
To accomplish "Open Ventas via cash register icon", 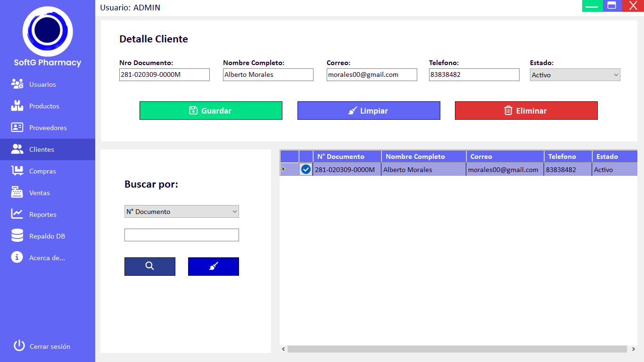I will tap(17, 193).
